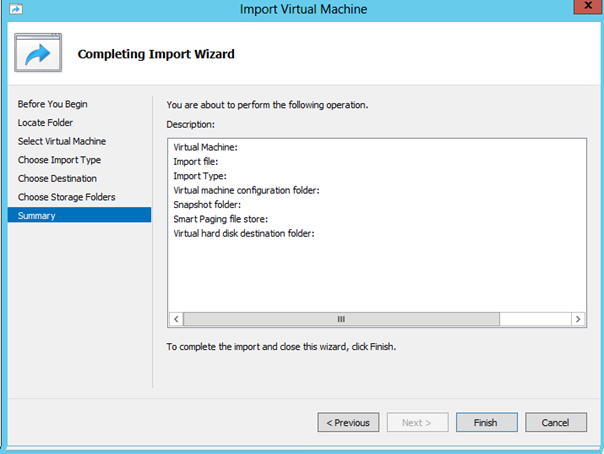
Task: Switch to the Choose Import Type step
Action: coord(59,160)
